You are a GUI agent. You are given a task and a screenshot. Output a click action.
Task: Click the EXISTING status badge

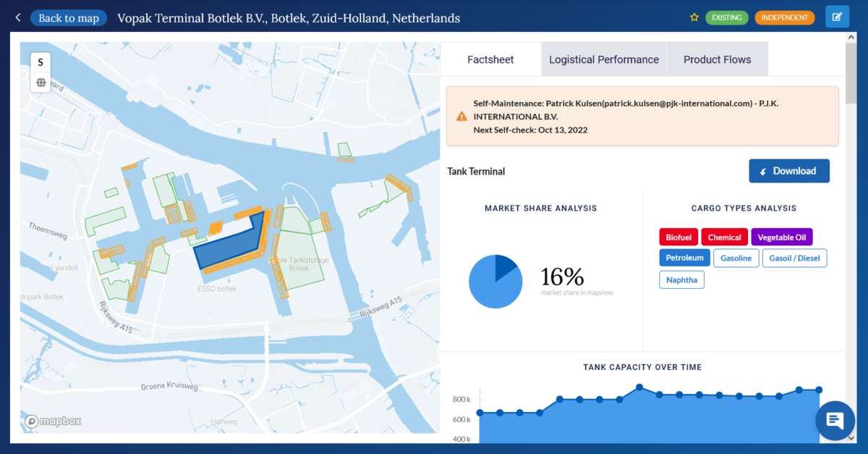coord(727,17)
